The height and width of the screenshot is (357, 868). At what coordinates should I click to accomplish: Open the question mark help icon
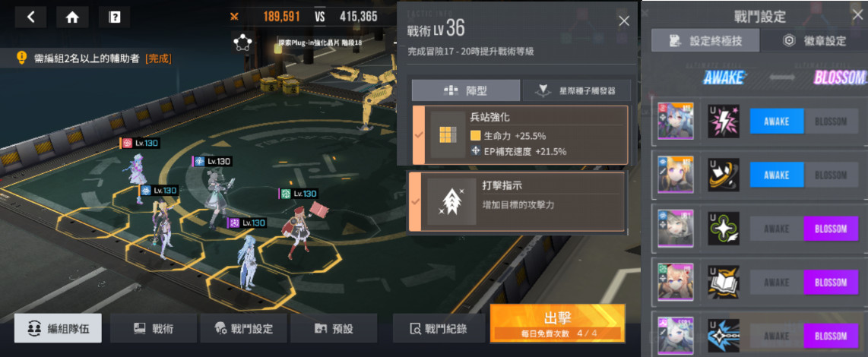(115, 17)
